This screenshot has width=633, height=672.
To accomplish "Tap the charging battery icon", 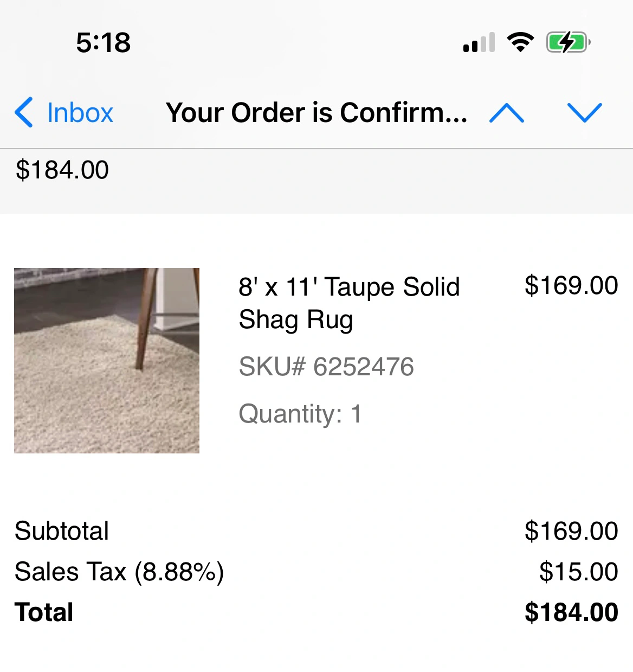I will click(568, 42).
